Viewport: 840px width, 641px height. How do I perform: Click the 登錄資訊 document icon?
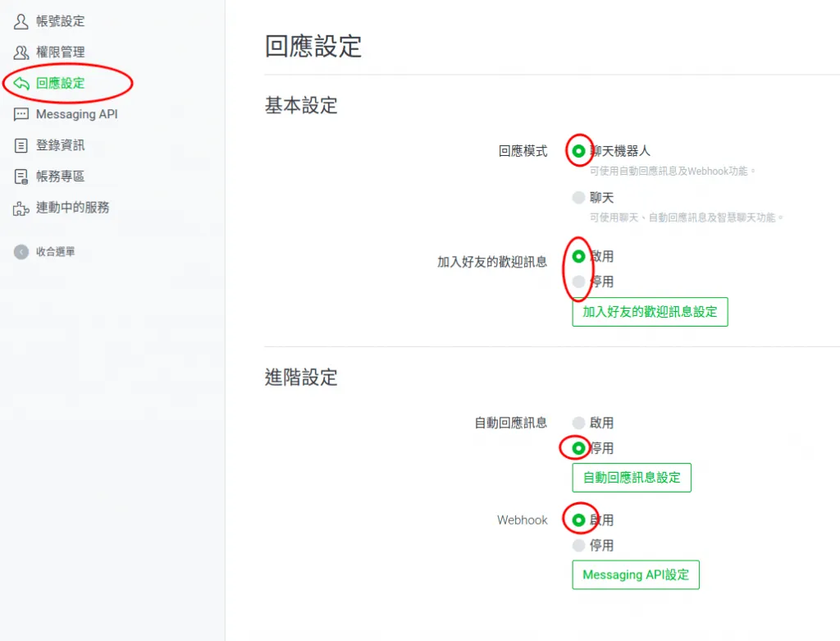(x=21, y=145)
